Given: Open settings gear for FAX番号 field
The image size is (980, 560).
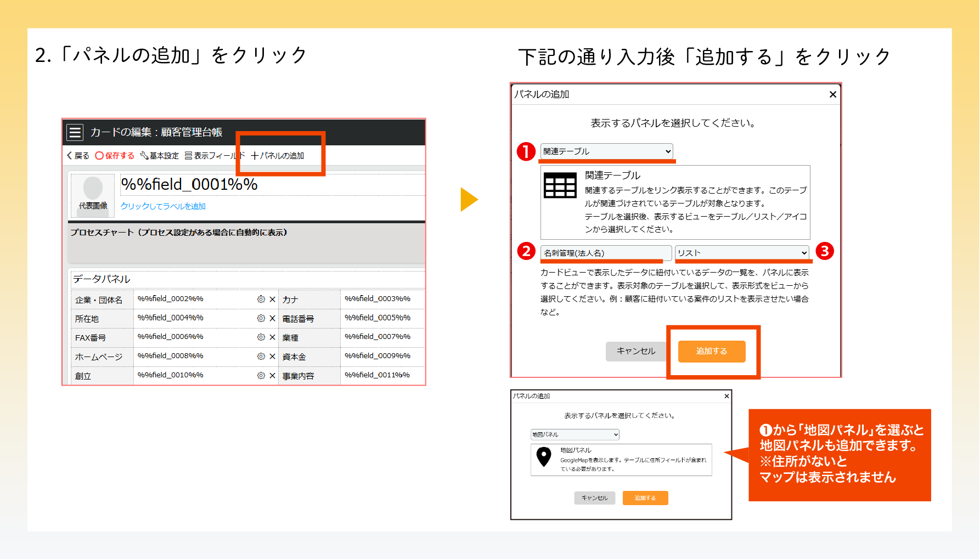Looking at the screenshot, I should pyautogui.click(x=261, y=337).
